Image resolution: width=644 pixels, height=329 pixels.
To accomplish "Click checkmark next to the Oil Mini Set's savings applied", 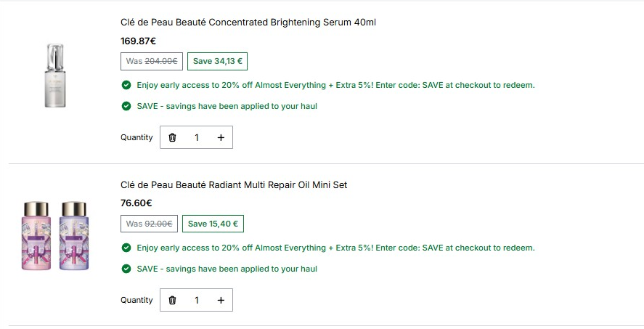I will tap(126, 269).
